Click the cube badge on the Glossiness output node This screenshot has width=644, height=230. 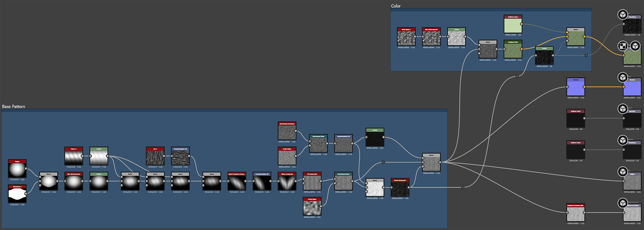point(623,140)
